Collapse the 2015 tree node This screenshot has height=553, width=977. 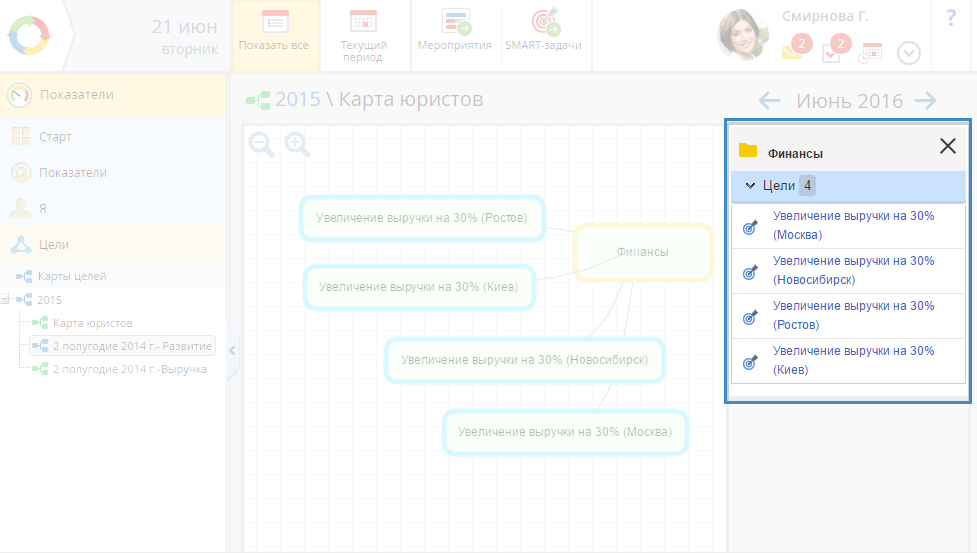(x=6, y=299)
